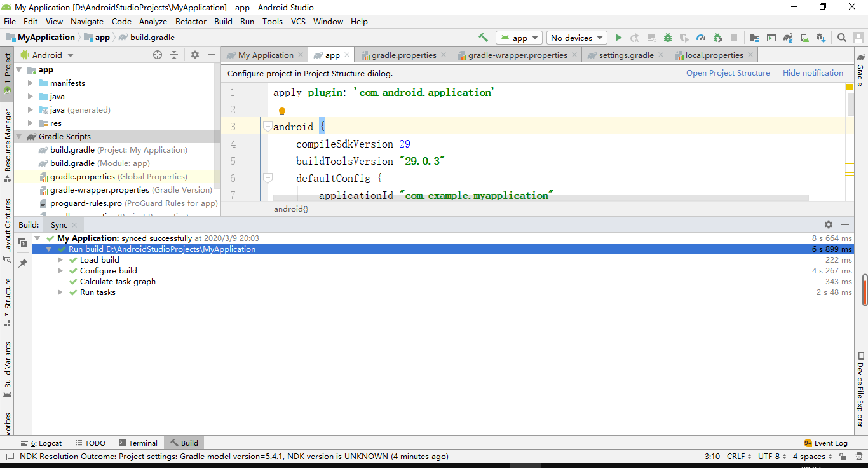This screenshot has height=468, width=868.
Task: Hide the Project panel with minus icon
Action: coord(212,55)
